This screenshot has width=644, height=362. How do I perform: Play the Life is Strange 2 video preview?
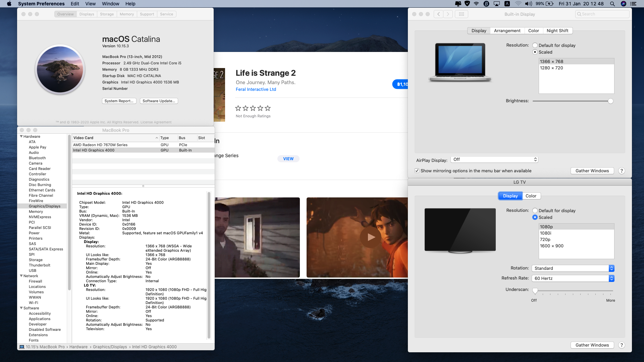click(x=371, y=237)
